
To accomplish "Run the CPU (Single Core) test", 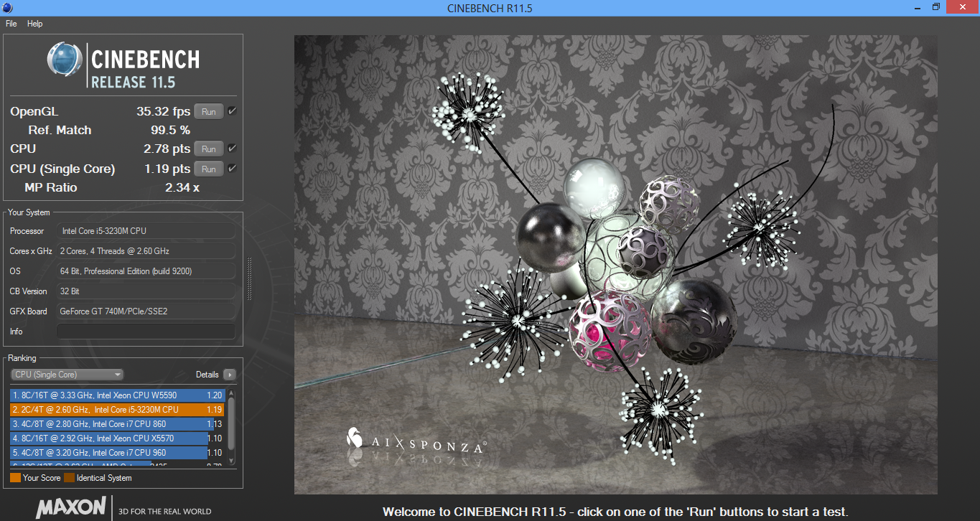I will [x=208, y=169].
